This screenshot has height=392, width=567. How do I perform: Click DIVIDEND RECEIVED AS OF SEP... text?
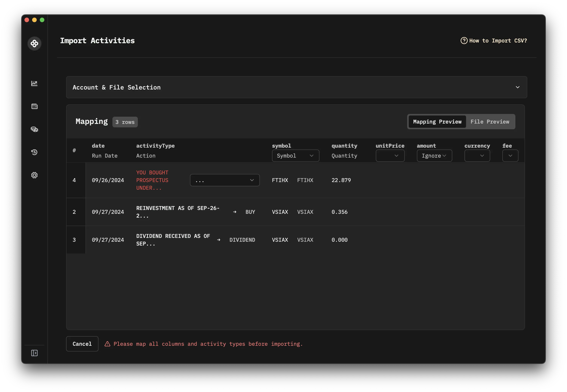coord(173,240)
